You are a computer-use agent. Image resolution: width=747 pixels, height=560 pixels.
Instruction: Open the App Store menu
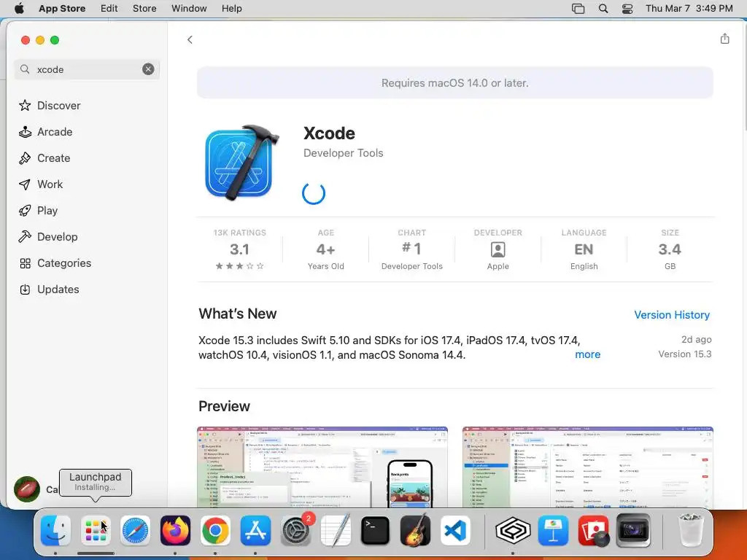(62, 9)
